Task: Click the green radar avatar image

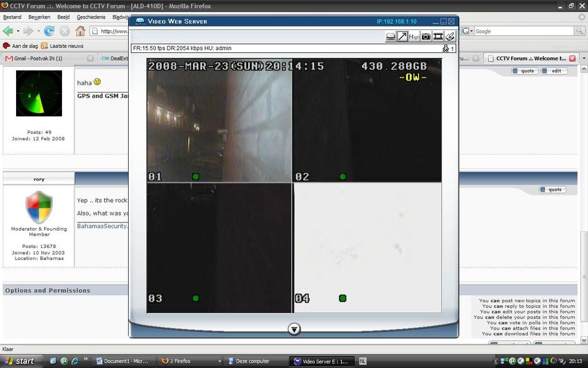Action: [x=39, y=93]
